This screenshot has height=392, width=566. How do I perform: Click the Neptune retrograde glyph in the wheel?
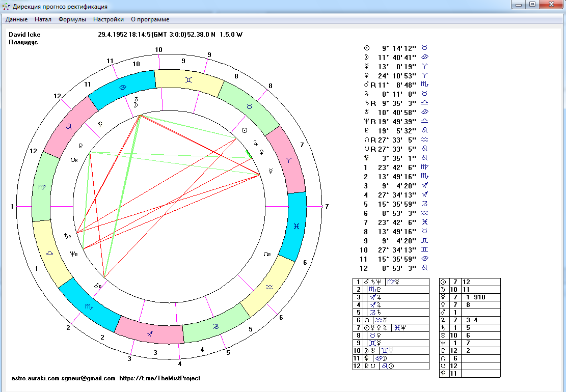(74, 254)
